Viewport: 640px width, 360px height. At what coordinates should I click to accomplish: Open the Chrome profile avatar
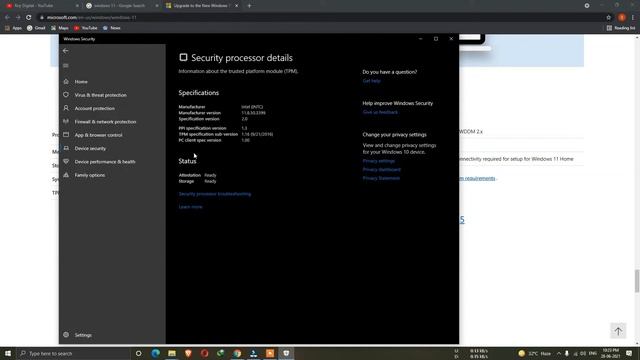coord(622,18)
